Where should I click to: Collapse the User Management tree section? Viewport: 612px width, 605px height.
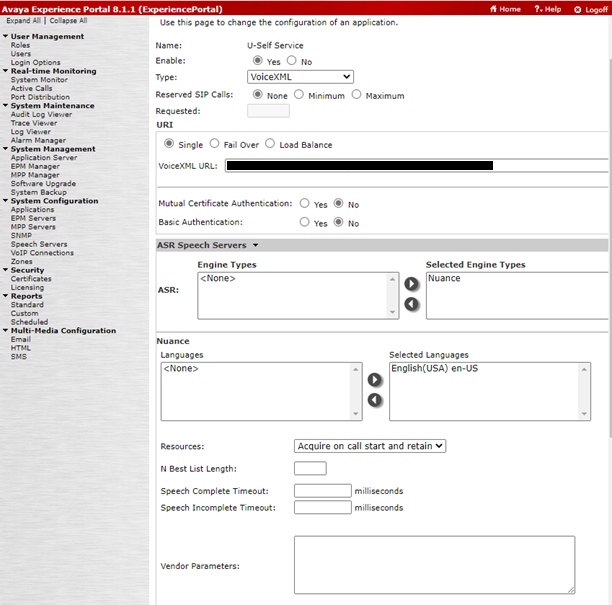coord(5,36)
